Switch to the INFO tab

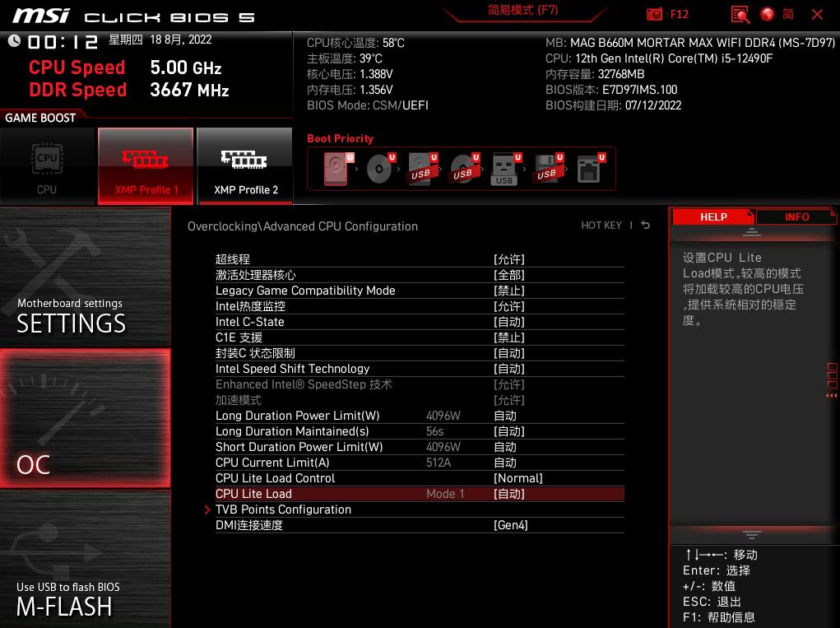point(796,216)
